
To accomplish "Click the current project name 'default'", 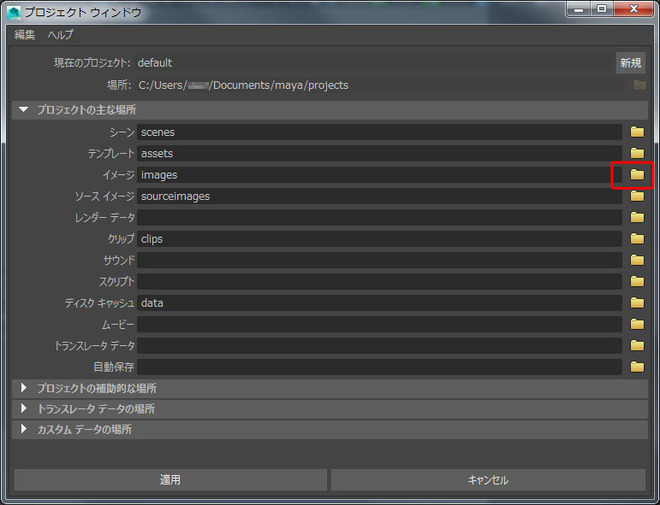I will coord(155,63).
